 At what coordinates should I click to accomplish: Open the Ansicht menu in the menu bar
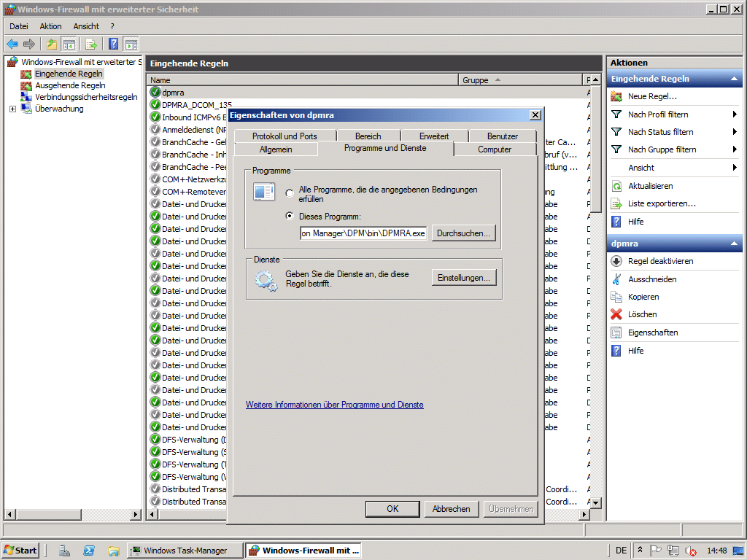tap(86, 26)
